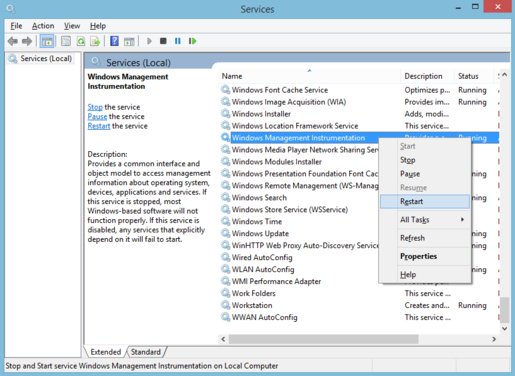The image size is (515, 376).
Task: Click the Show/Hide Action Pane icon
Action: [x=129, y=41]
